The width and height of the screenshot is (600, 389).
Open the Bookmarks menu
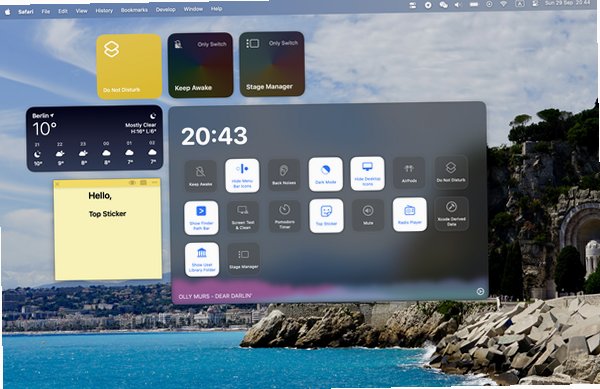coord(134,10)
